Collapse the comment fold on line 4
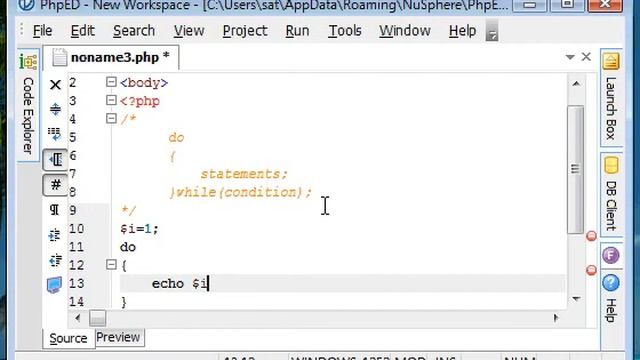640x360 pixels. (x=111, y=118)
